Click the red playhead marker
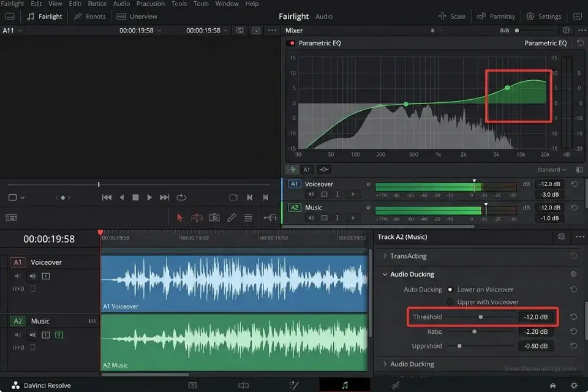Viewport: 588px width, 392px height. coord(100,233)
